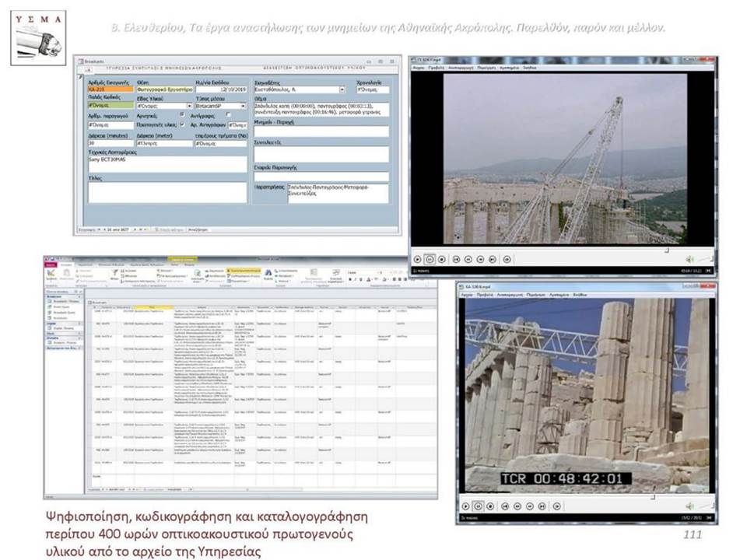Click frame-step button in crane video player

click(507, 260)
